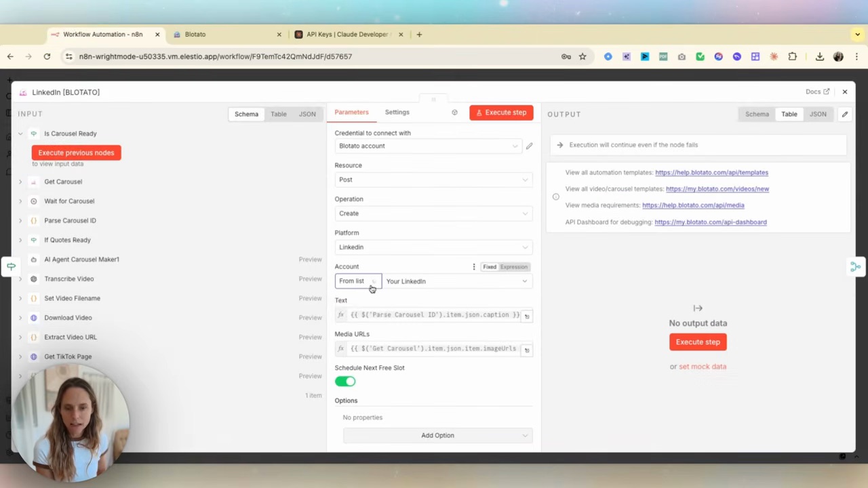Open the help.blotato.com/api/media link
The image size is (868, 488).
(693, 205)
